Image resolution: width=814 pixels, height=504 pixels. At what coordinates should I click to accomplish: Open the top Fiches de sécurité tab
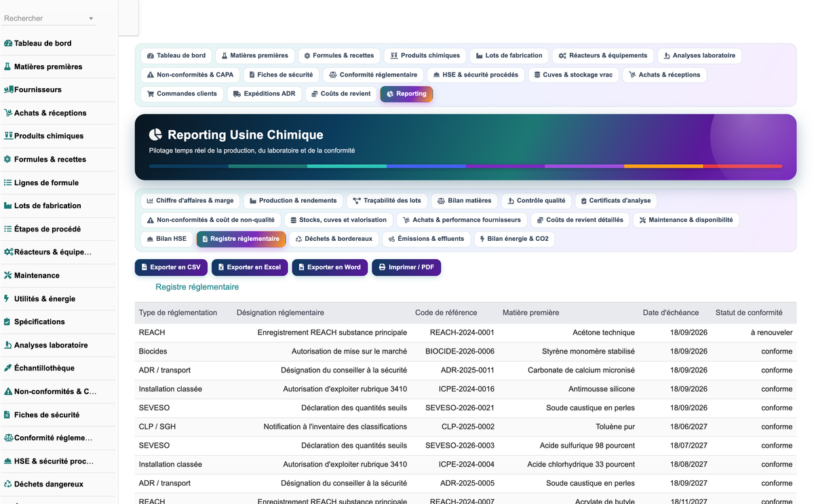tap(281, 75)
